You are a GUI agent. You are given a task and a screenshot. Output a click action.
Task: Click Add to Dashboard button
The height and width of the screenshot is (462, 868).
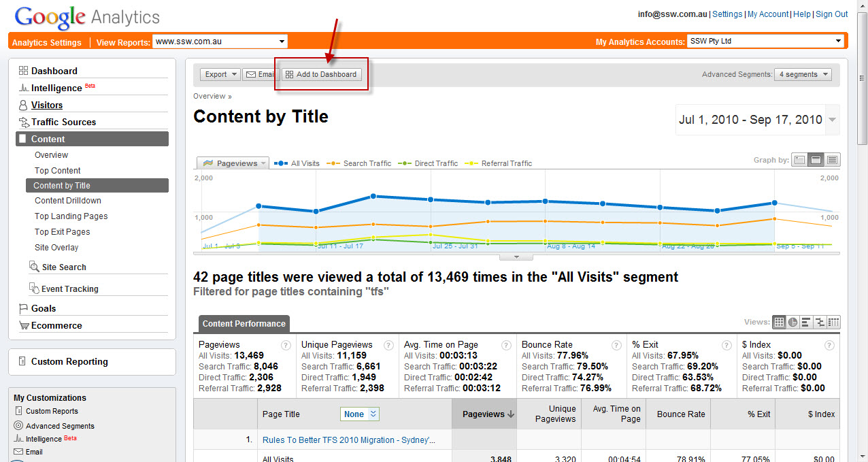pos(321,74)
